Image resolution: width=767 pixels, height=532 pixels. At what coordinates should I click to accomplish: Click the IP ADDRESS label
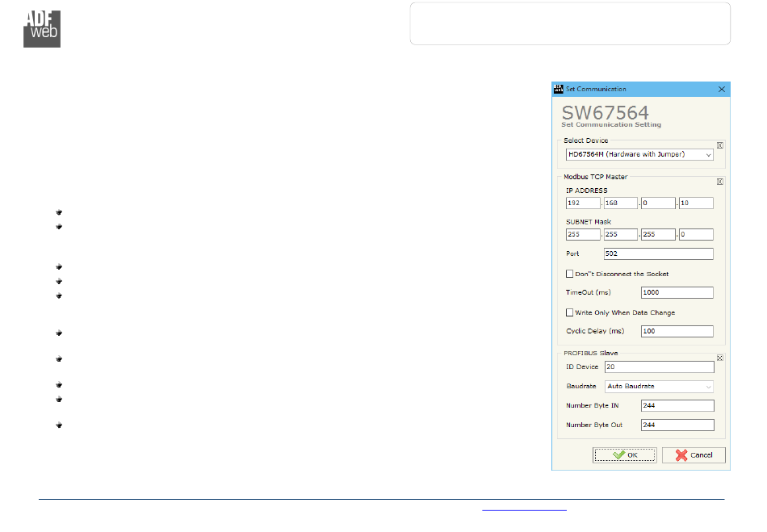586,191
